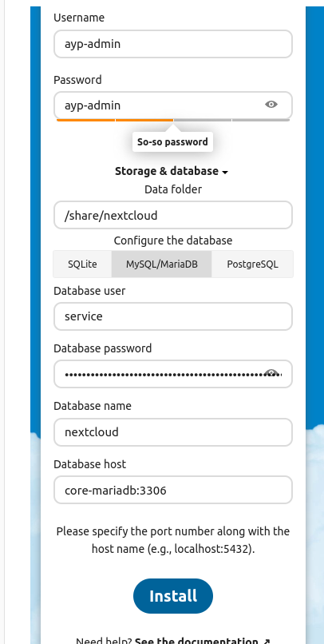
Task: Click the Database user input field
Action: coord(172,316)
